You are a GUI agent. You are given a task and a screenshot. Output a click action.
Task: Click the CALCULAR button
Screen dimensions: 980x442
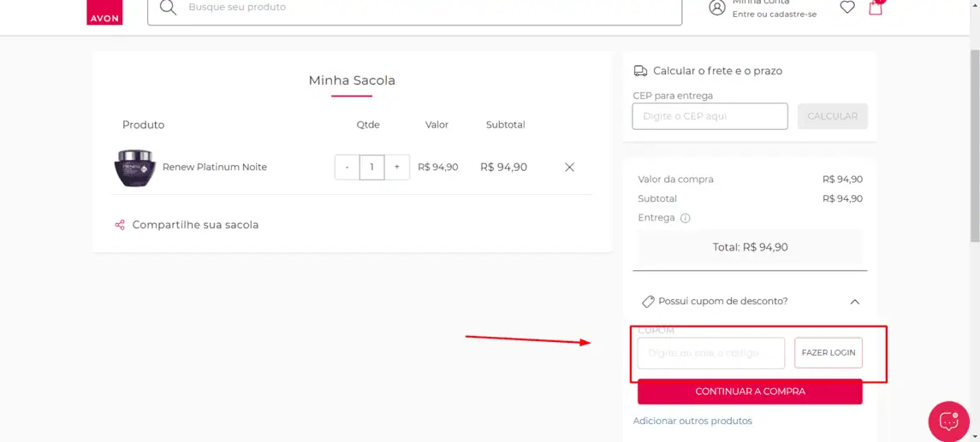point(833,116)
